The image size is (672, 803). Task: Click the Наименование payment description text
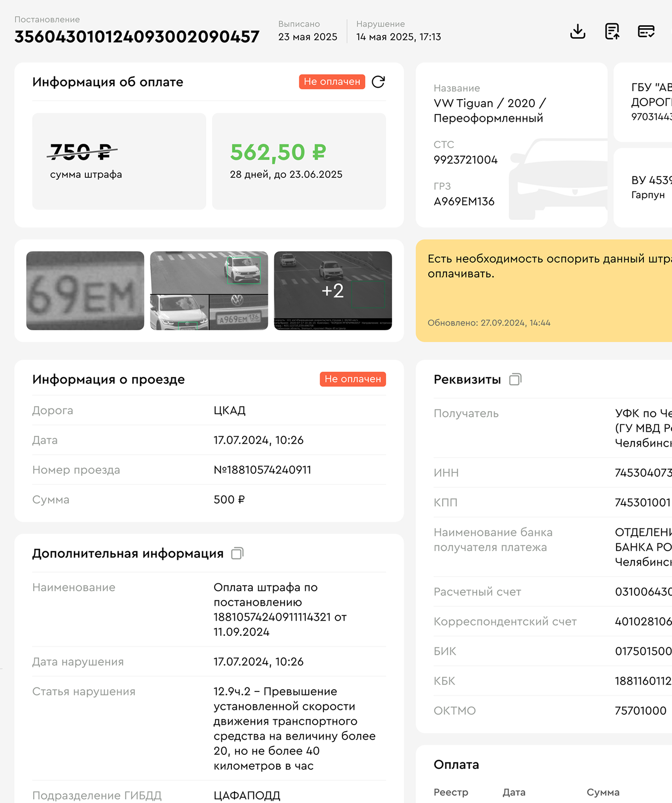[280, 610]
